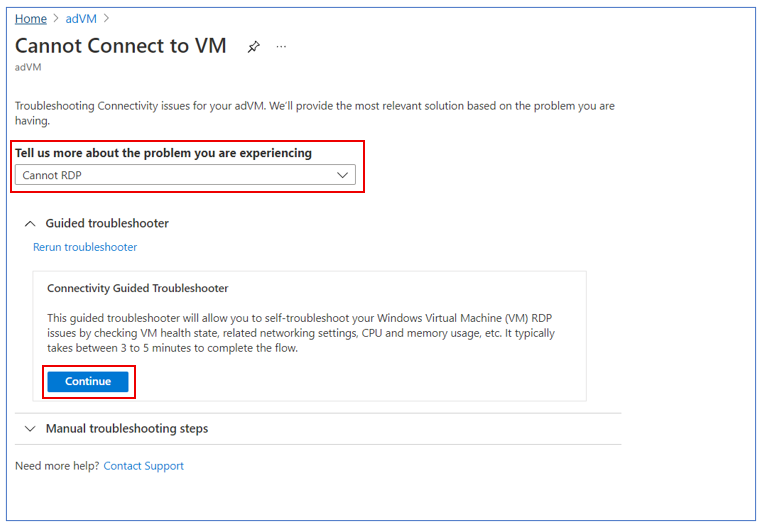Pin the Cannot Connect to VM page
This screenshot has width=762, height=527.
coord(253,47)
